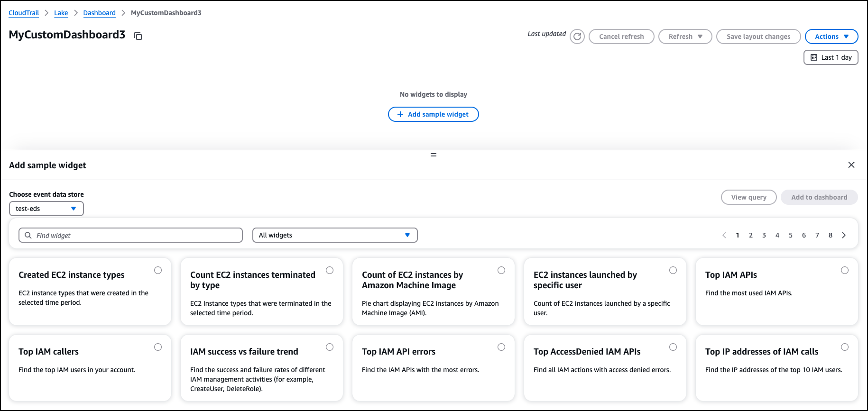Go to previous widget page arrow
The image size is (868, 411).
(724, 235)
